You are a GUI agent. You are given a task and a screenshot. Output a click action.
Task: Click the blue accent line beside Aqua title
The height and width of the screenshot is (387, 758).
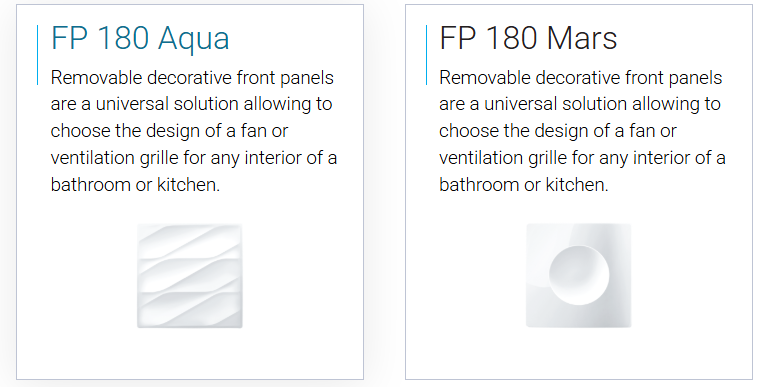37,55
